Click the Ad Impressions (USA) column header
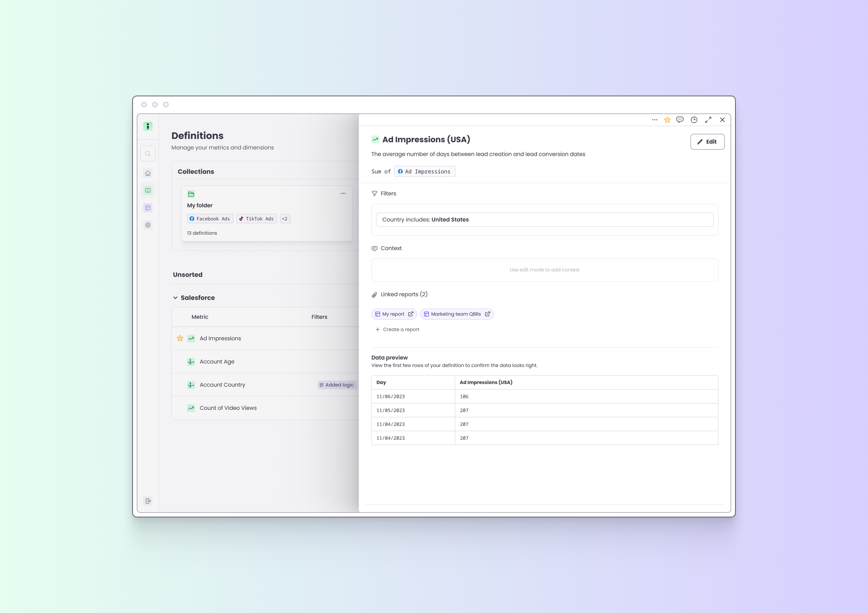The image size is (868, 613). (586, 383)
